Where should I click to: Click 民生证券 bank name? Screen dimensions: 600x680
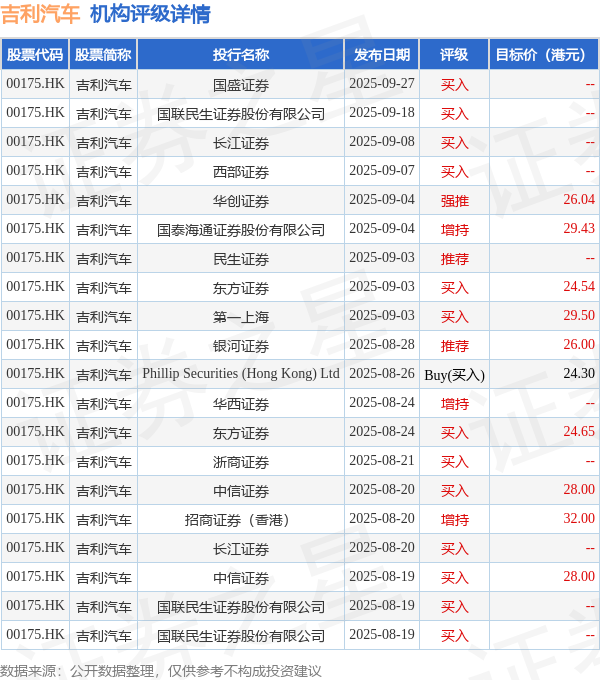(x=241, y=259)
